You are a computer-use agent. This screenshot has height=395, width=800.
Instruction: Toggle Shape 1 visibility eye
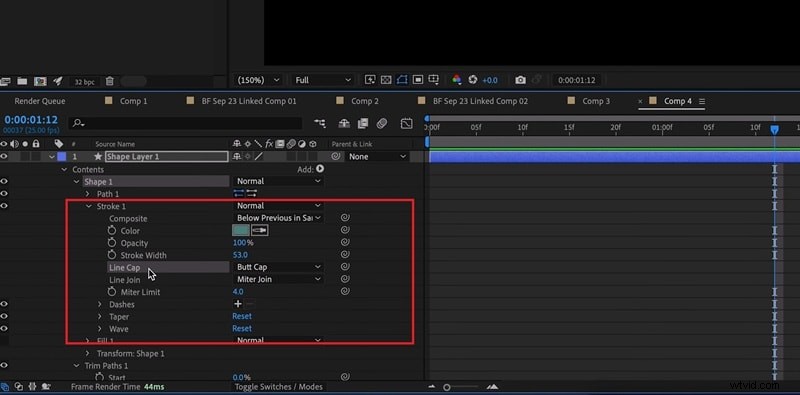point(4,181)
